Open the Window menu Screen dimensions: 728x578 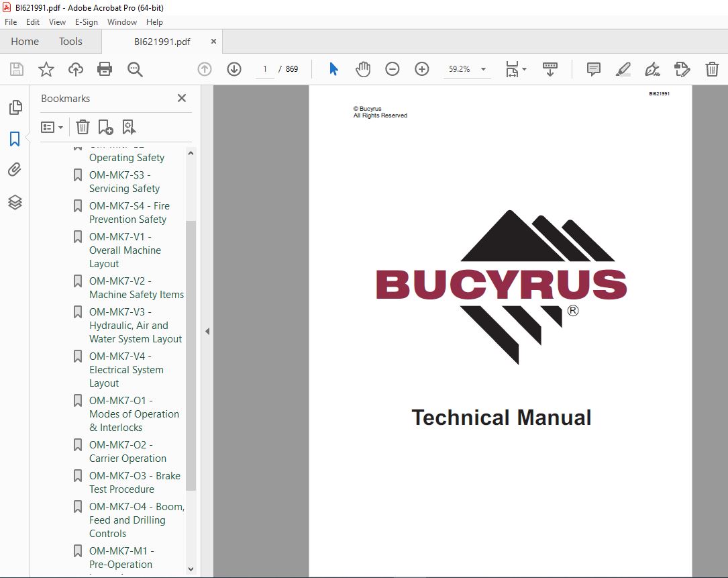[122, 22]
